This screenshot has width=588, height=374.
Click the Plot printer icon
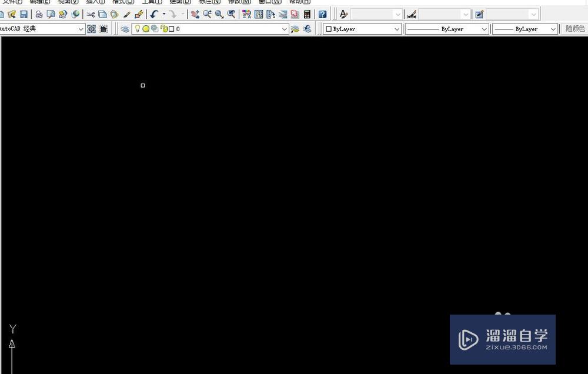[39, 14]
